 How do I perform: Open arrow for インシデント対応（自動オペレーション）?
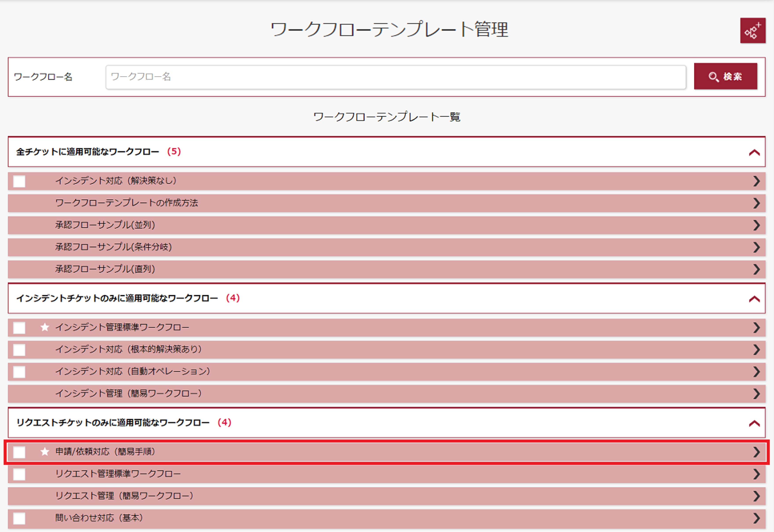point(756,371)
